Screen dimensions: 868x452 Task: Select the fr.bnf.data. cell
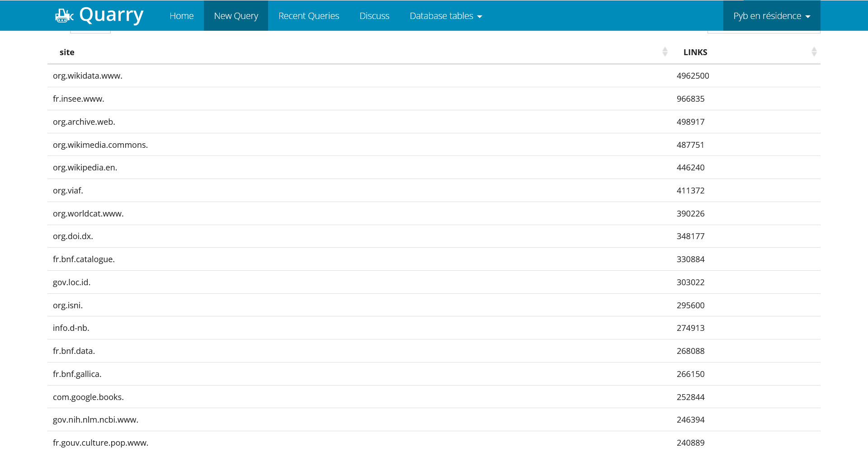(x=359, y=351)
